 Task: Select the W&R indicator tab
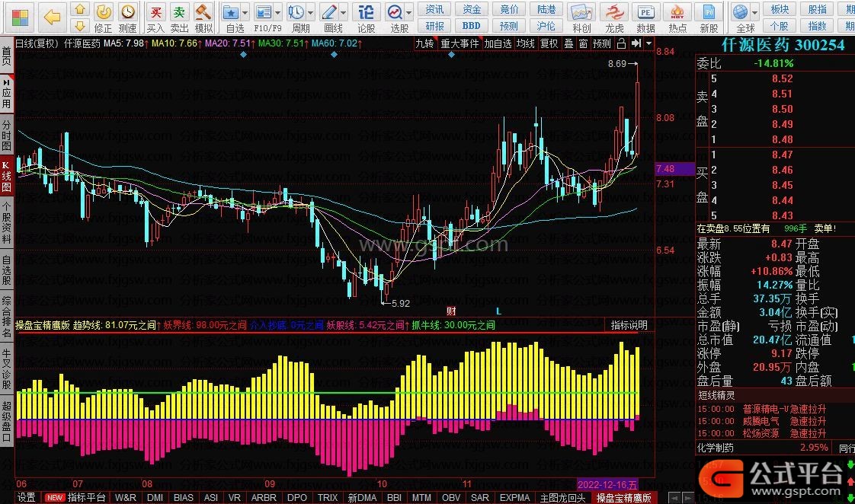[x=126, y=497]
